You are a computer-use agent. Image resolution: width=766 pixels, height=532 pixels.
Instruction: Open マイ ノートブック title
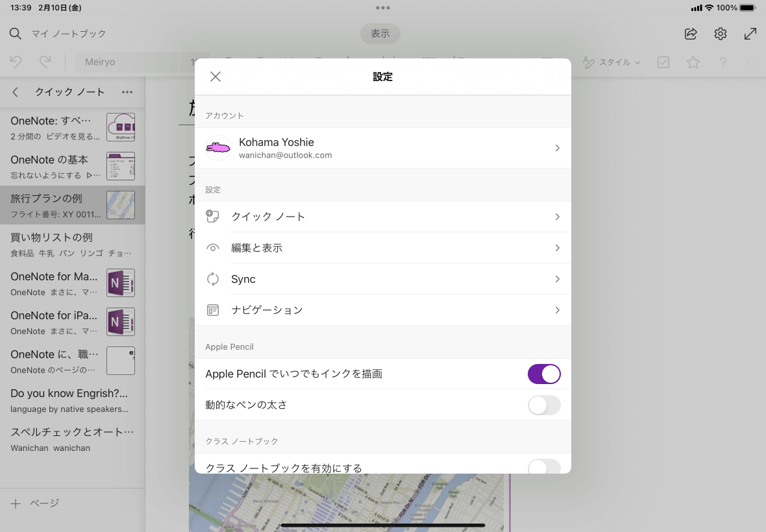pos(68,34)
